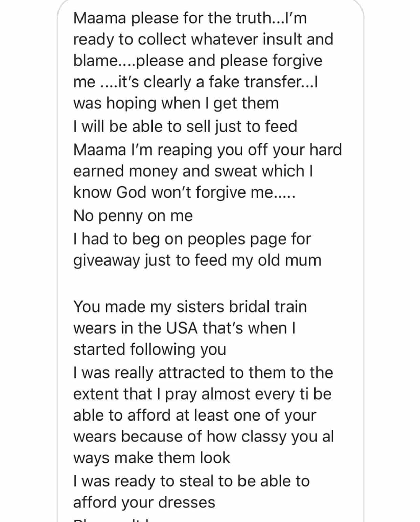Click the line "was hoping when I get them"
This screenshot has width=420, height=522.
pyautogui.click(x=176, y=104)
